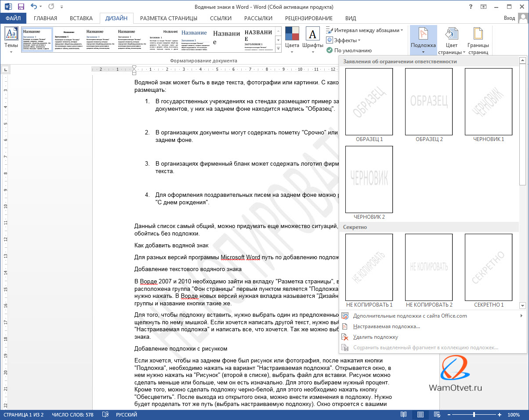Select the uppercase НАЗВАНИЕ style set

pos(258,40)
